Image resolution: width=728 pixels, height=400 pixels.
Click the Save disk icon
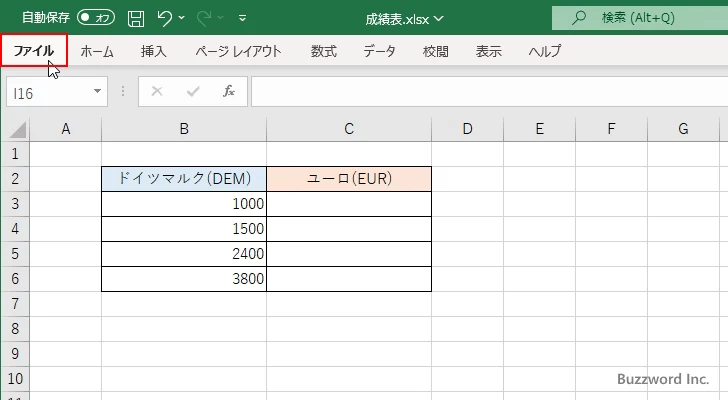[x=136, y=19]
